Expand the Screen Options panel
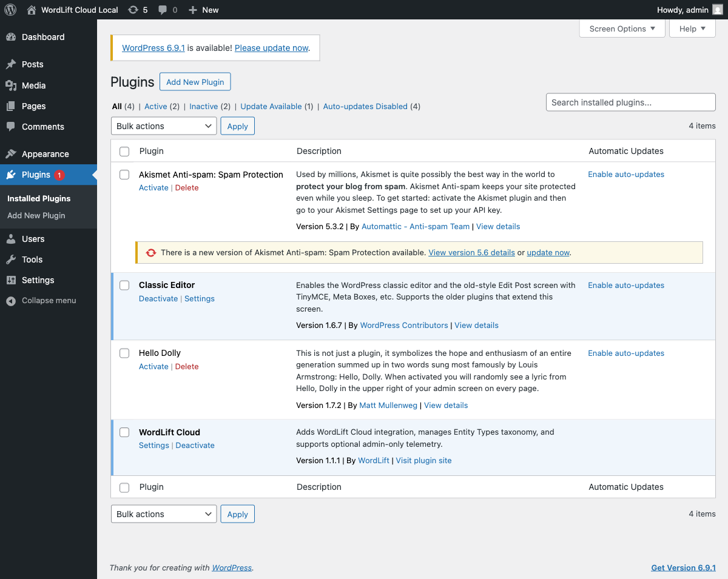Viewport: 728px width, 579px height. pos(622,28)
